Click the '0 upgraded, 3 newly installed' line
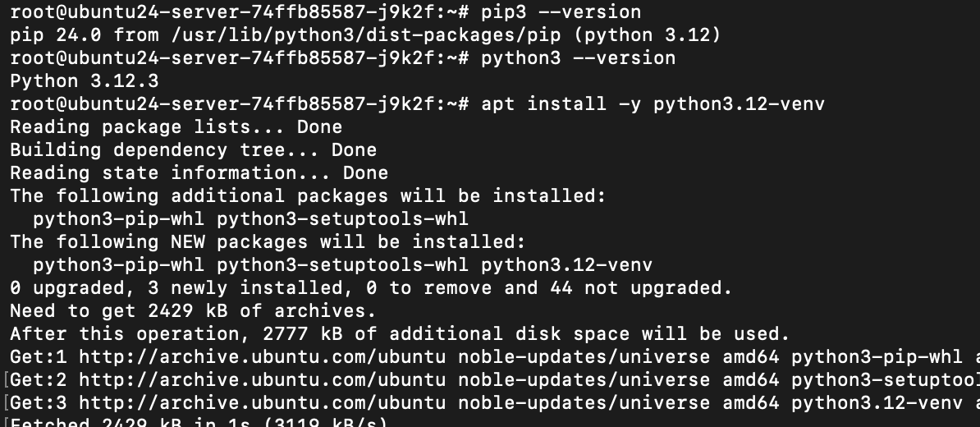The image size is (980, 427). (370, 288)
